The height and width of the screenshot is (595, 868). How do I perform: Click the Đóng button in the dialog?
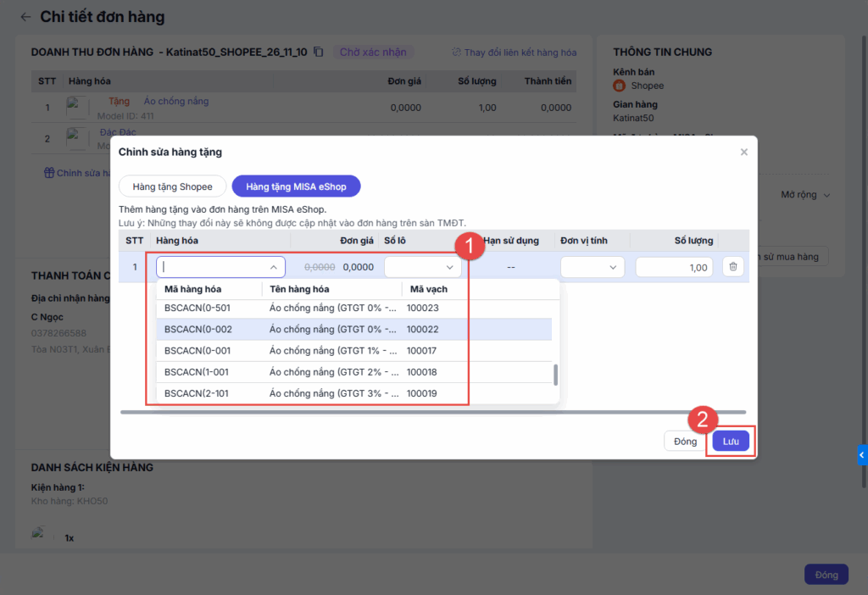[x=685, y=442]
